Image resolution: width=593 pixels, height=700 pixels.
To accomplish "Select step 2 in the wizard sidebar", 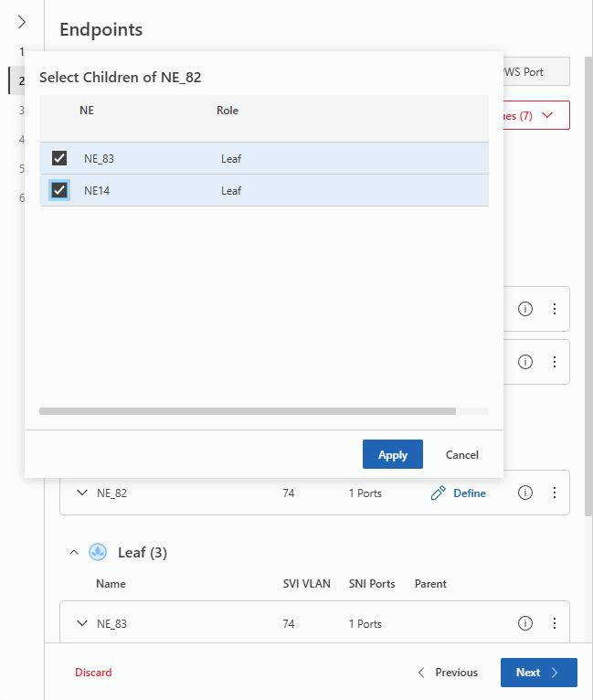I will point(22,80).
